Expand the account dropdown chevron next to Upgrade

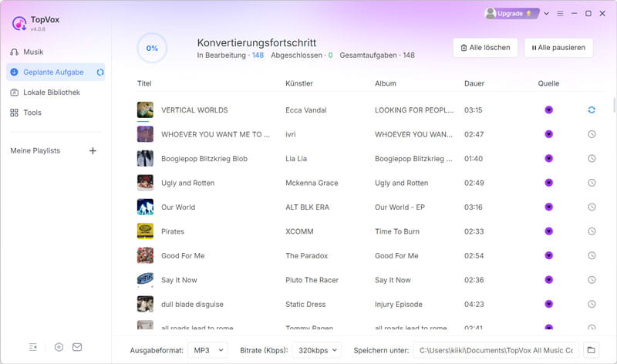[547, 13]
